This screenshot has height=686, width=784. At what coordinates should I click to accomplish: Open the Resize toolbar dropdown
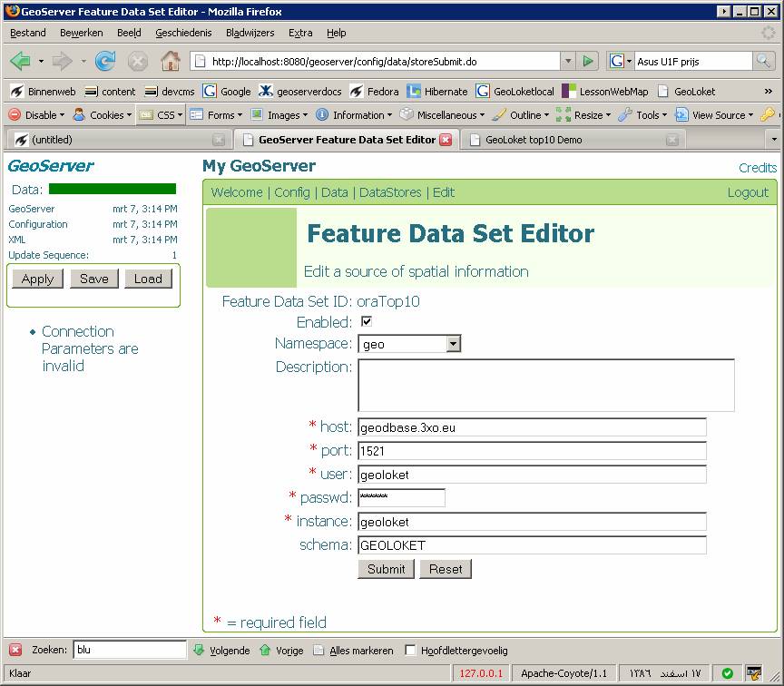[583, 115]
